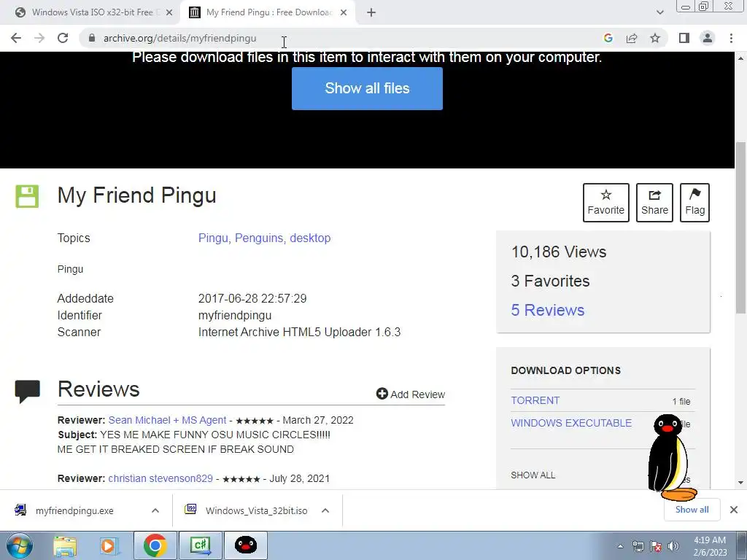The image size is (747, 560).
Task: Download via TORRENT option
Action: pyautogui.click(x=535, y=400)
